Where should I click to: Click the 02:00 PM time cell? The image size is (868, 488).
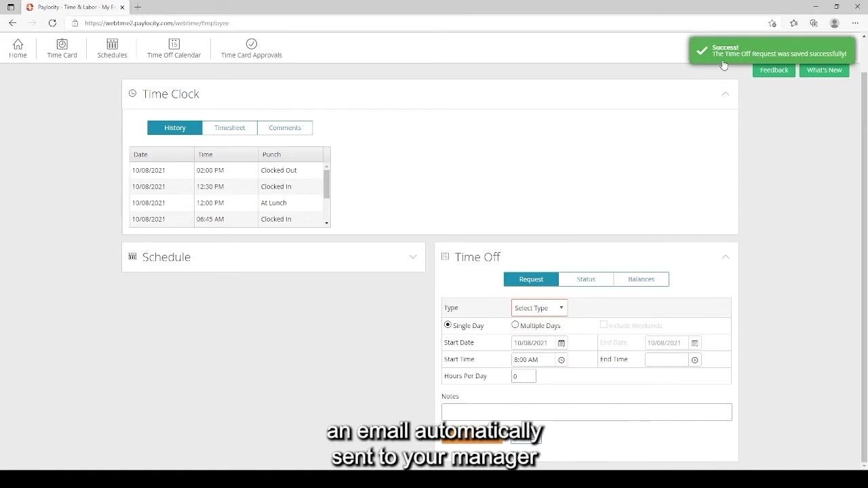(x=226, y=170)
